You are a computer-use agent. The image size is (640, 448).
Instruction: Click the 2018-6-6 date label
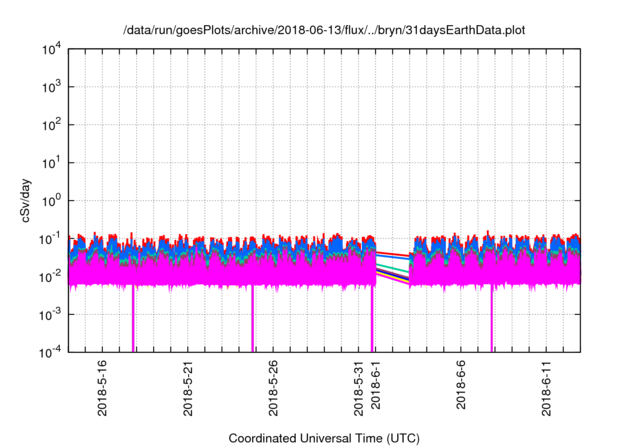(461, 385)
